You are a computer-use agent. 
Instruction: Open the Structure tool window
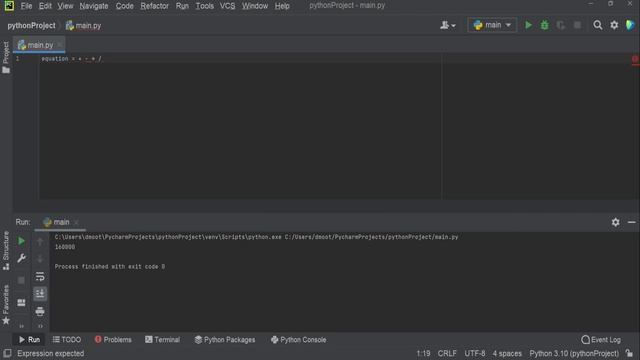[6, 250]
